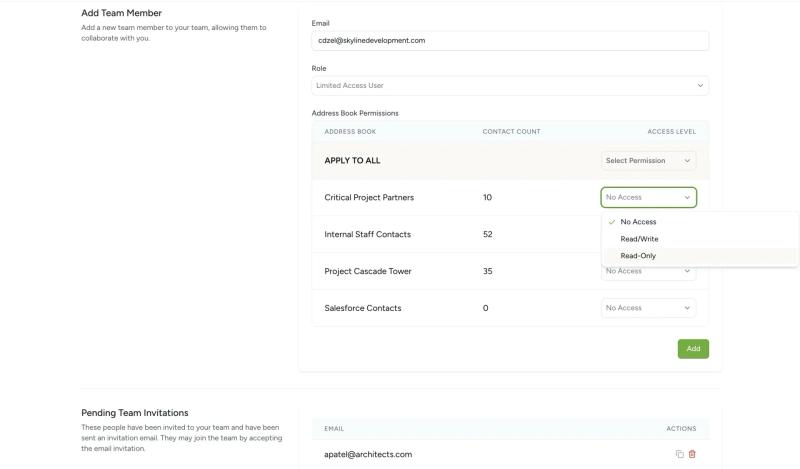Click the EMAIL column header in invitations
Viewport: 800px width, 469px height.
[x=334, y=429]
